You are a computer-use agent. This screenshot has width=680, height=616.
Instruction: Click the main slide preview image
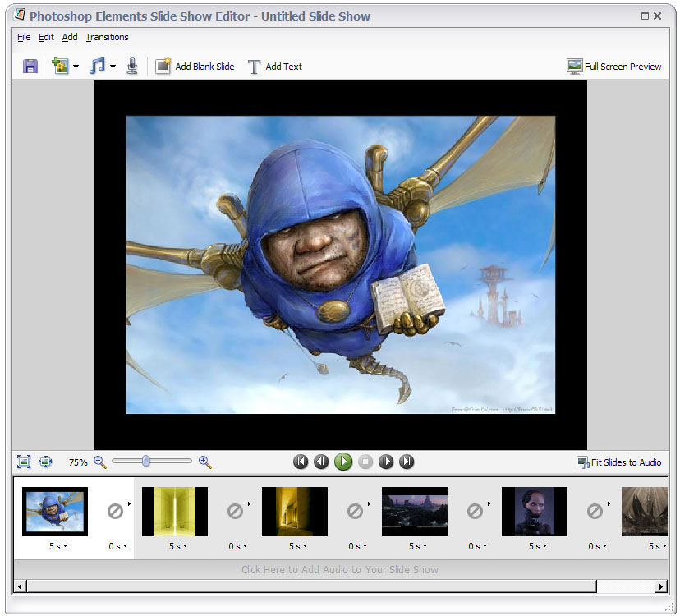341,264
